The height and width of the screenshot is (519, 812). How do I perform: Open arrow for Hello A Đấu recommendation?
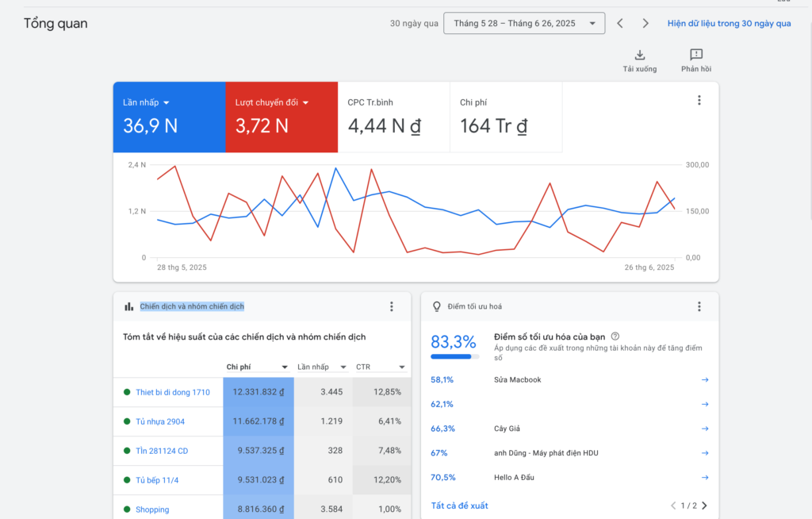point(705,478)
